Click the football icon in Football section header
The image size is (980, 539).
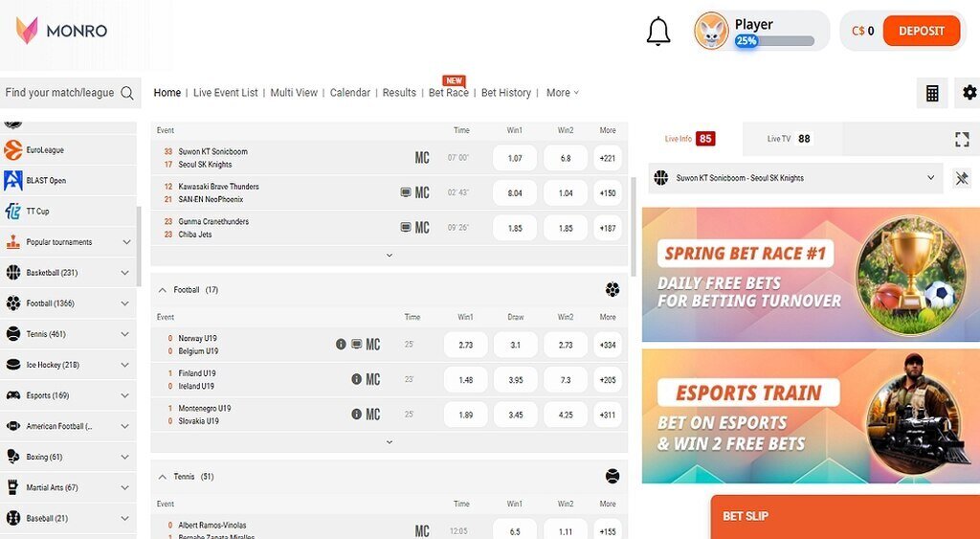click(x=612, y=289)
